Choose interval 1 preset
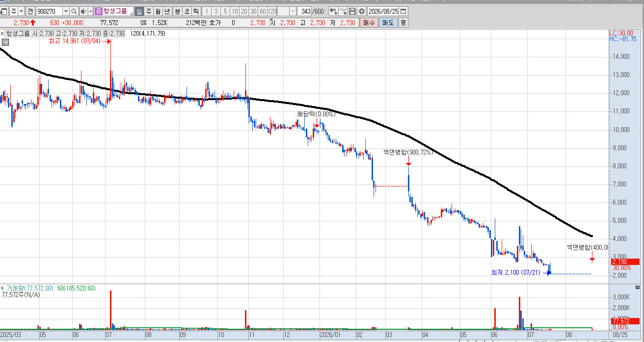 pyautogui.click(x=207, y=11)
